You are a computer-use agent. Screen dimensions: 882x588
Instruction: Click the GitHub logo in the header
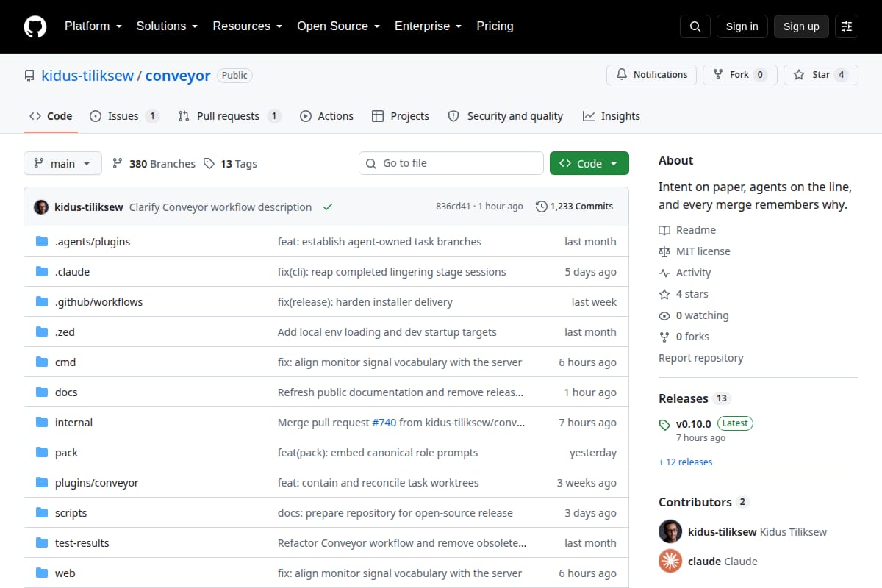(35, 26)
